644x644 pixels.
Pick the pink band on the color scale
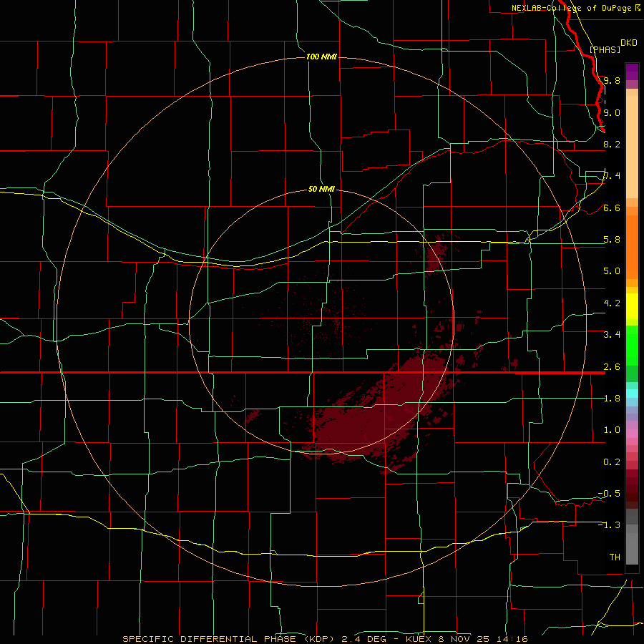pos(632,434)
